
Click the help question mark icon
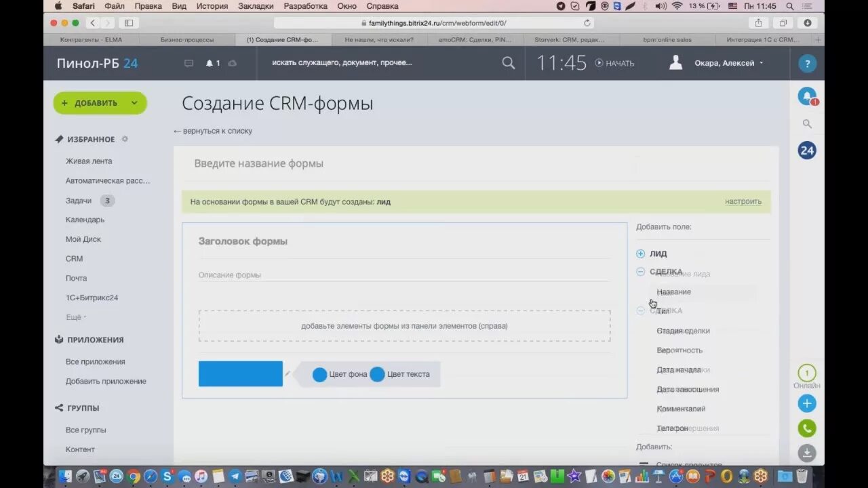(807, 63)
